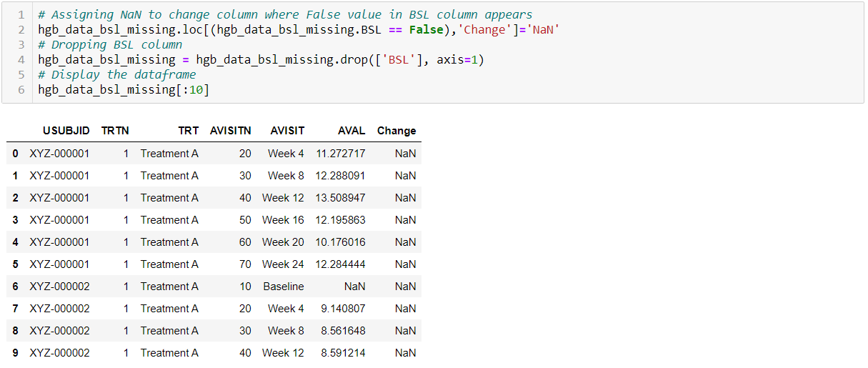Click the USUBJID column header

(x=66, y=131)
